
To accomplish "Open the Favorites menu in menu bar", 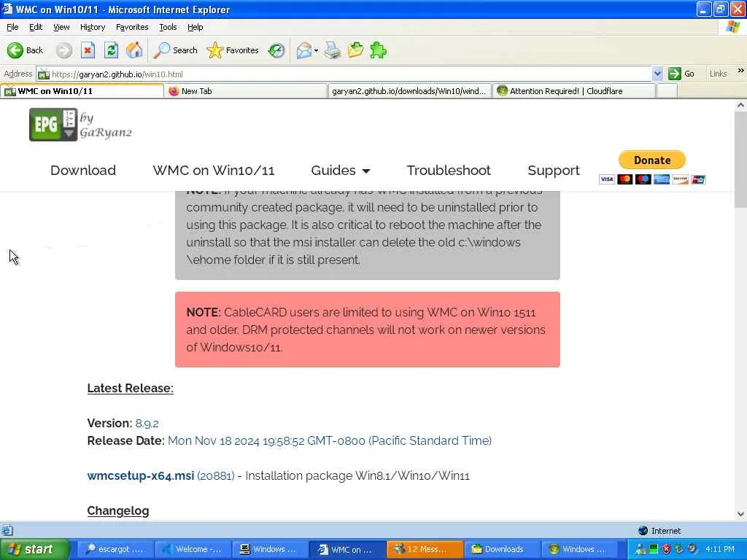I will click(x=132, y=27).
